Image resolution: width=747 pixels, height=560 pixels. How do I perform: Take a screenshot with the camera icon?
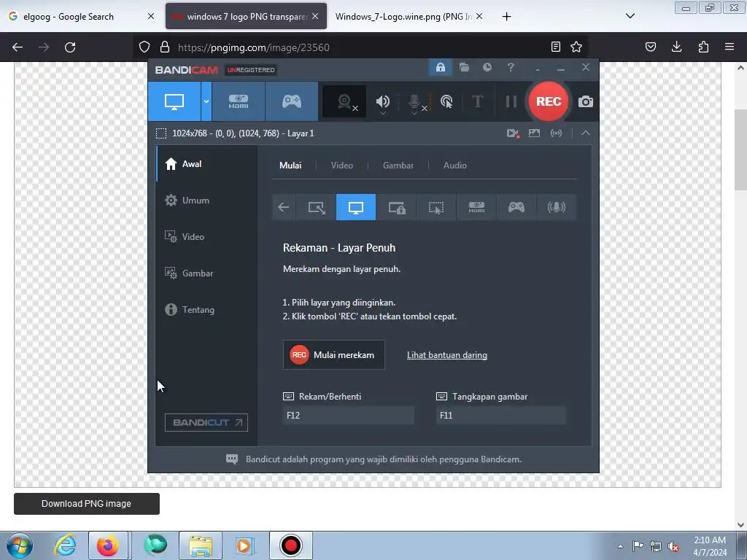[586, 101]
